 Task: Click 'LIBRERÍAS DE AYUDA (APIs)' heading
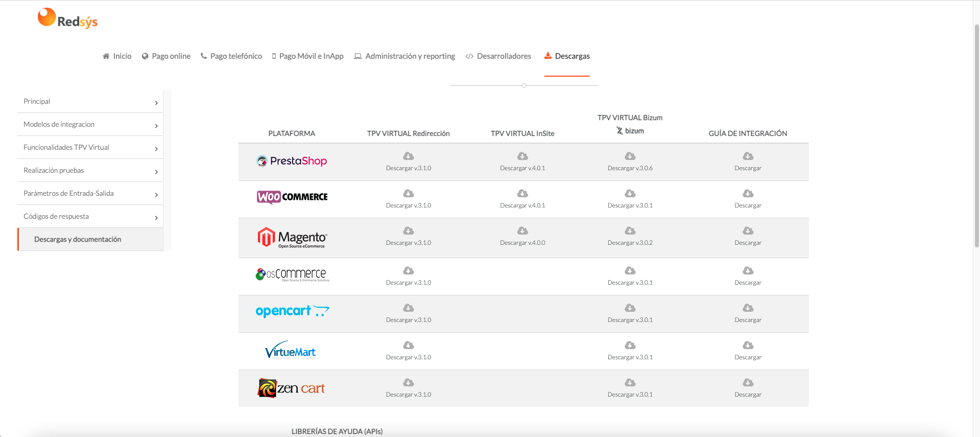337,431
